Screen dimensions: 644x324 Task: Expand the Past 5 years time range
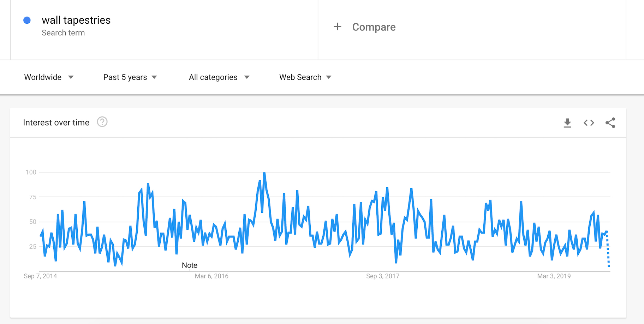pyautogui.click(x=130, y=77)
